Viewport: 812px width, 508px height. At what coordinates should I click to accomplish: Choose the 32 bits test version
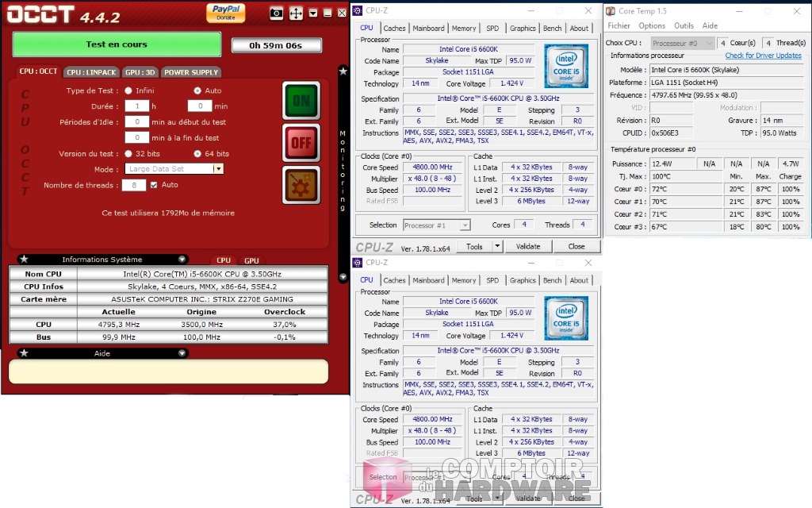tap(128, 153)
